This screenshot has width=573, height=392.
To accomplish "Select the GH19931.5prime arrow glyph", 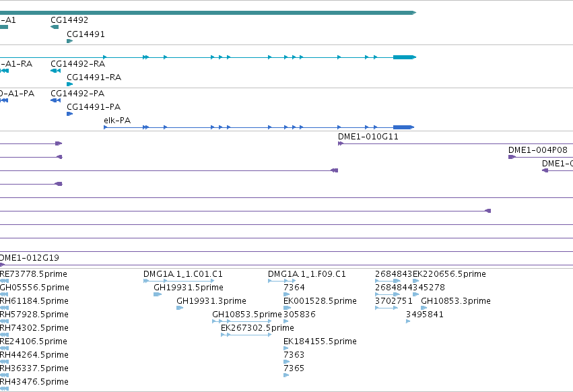I will pos(158,294).
